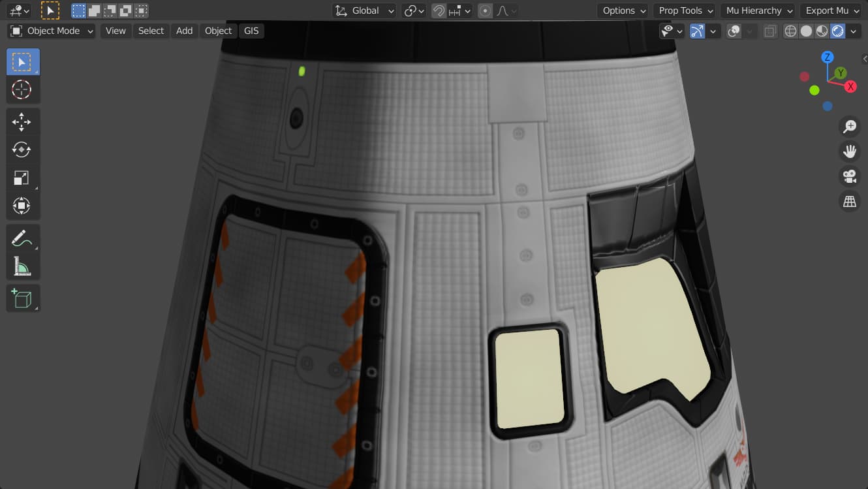Expand the shading options dropdown arrow
868x489 pixels.
(854, 31)
